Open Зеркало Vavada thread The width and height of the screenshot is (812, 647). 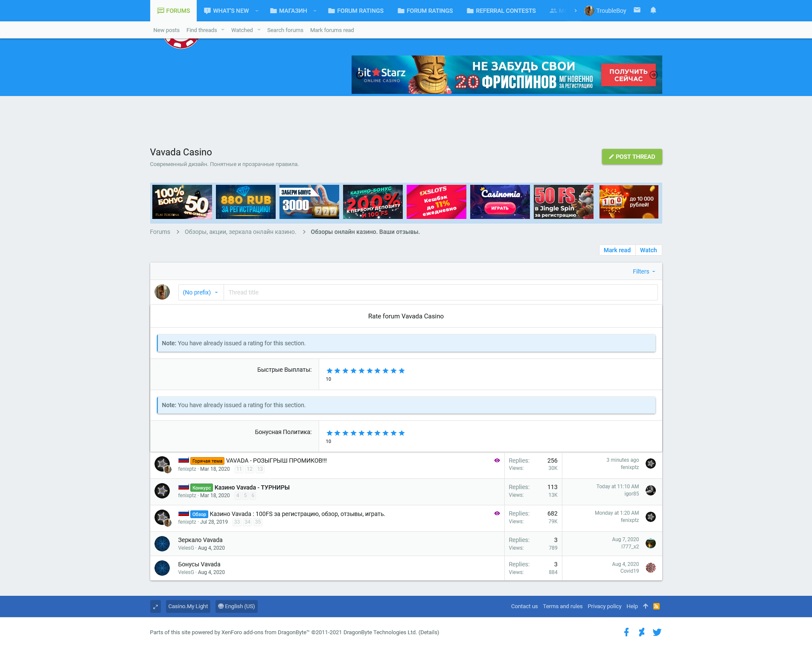click(x=200, y=540)
